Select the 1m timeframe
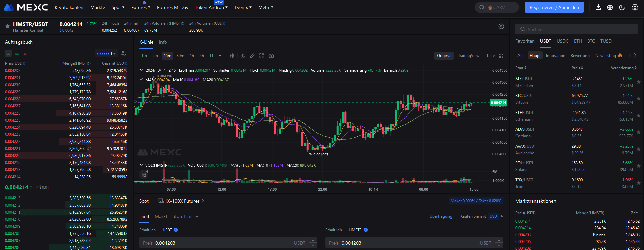Screen dimensions: 644x250 [144, 56]
